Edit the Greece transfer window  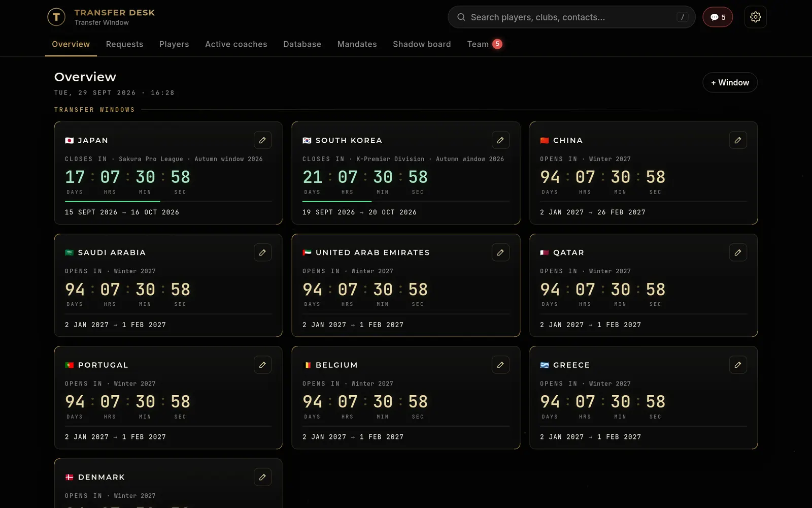(x=738, y=365)
